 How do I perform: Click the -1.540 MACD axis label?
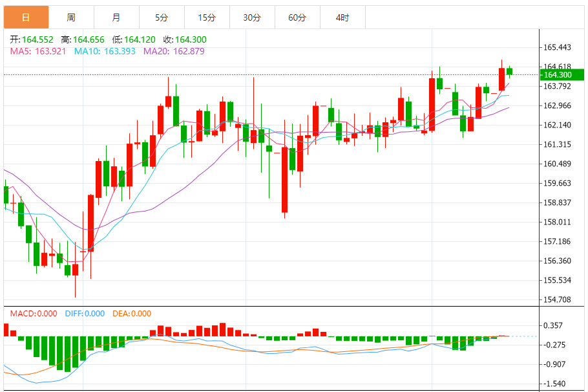[554, 384]
